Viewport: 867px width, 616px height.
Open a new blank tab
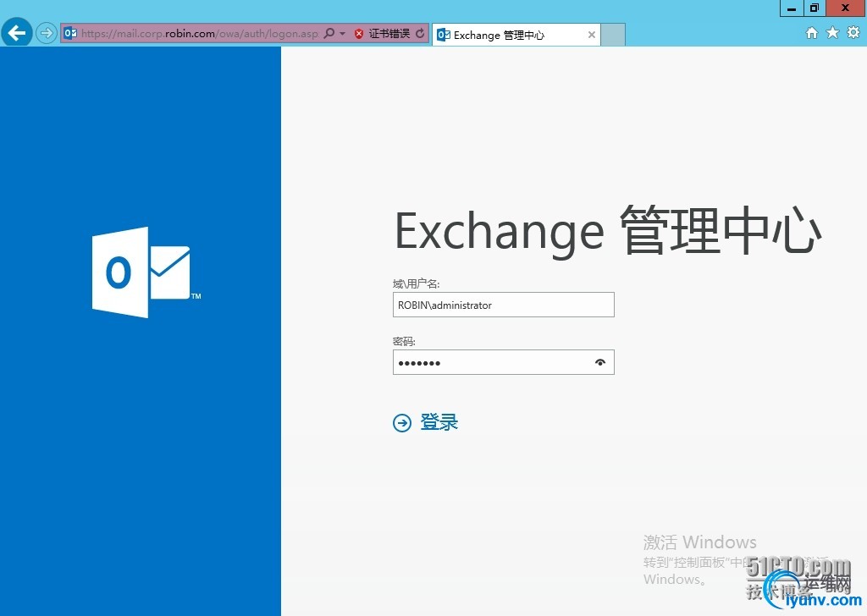click(x=613, y=35)
